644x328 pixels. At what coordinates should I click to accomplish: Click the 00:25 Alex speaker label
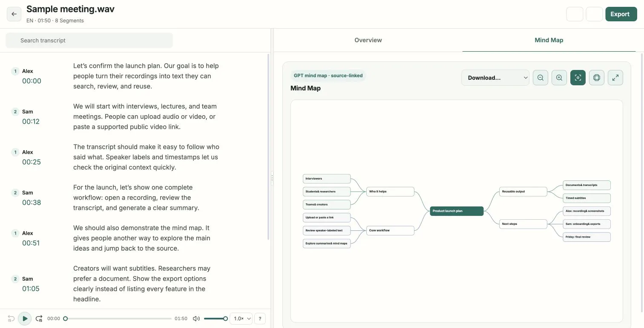[x=28, y=152]
